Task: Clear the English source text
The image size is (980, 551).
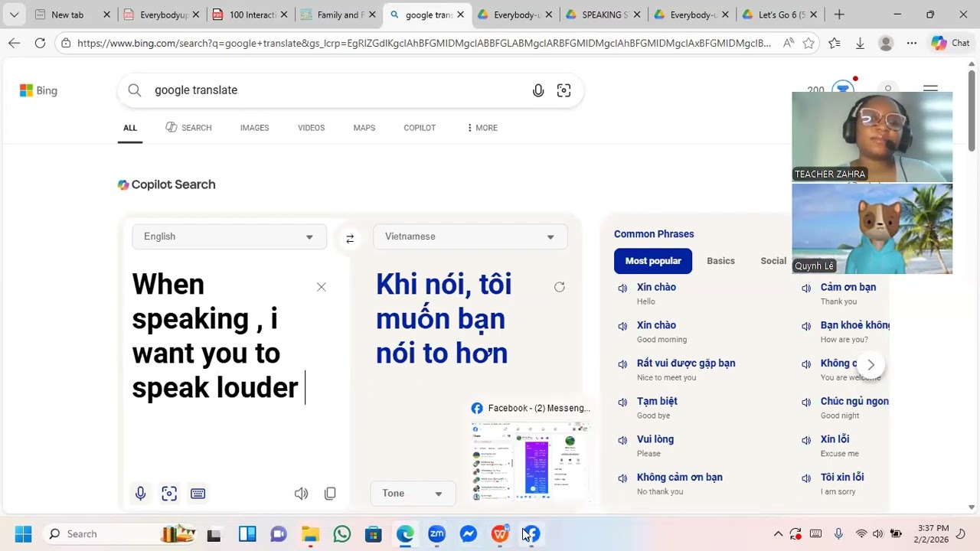Action: (322, 287)
